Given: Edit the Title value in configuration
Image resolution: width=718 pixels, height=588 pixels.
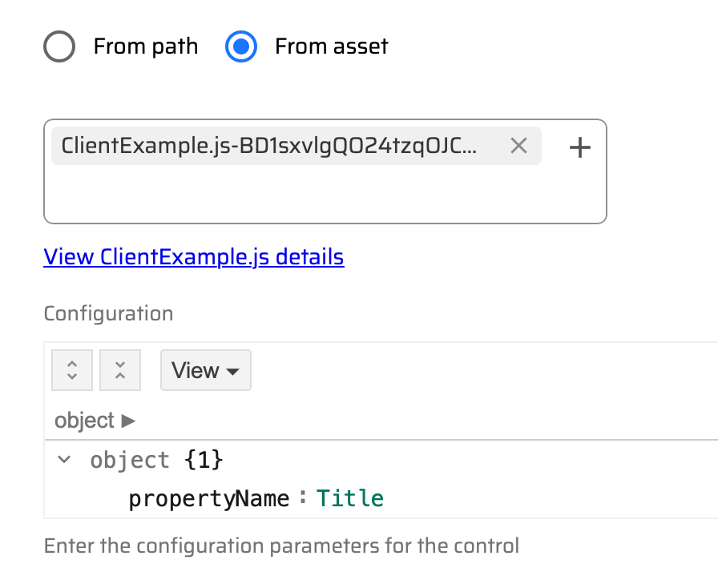Looking at the screenshot, I should point(350,499).
